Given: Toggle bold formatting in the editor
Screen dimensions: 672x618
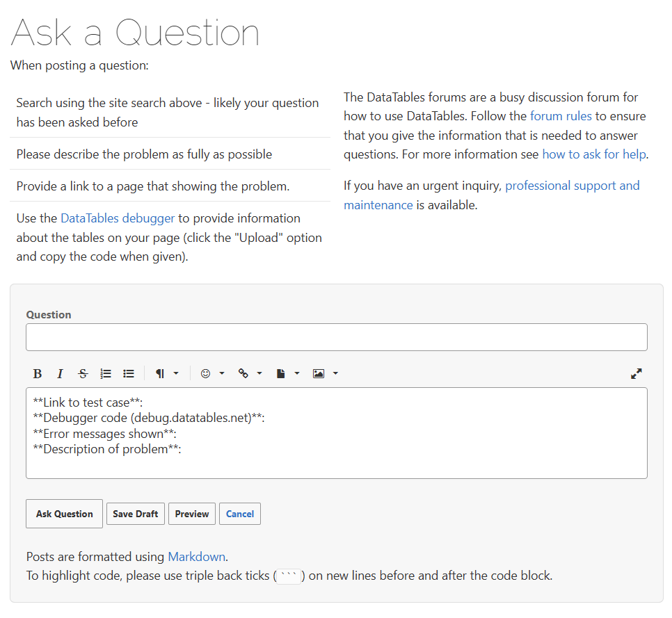Looking at the screenshot, I should 38,374.
